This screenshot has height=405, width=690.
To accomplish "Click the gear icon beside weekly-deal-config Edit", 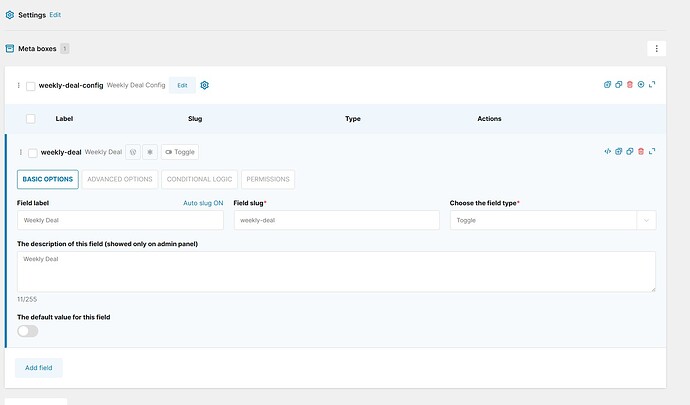I will point(205,85).
